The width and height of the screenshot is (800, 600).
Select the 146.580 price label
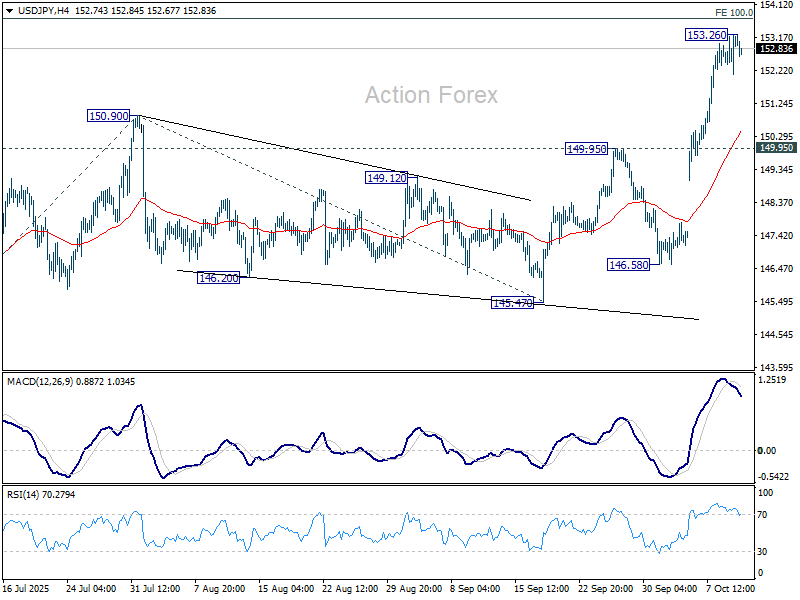[x=629, y=265]
